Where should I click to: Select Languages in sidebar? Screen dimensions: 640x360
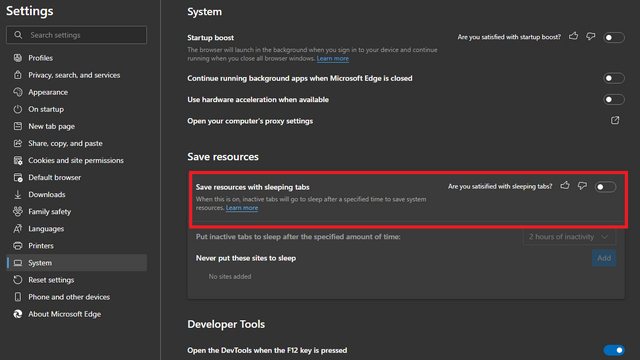[77, 229]
